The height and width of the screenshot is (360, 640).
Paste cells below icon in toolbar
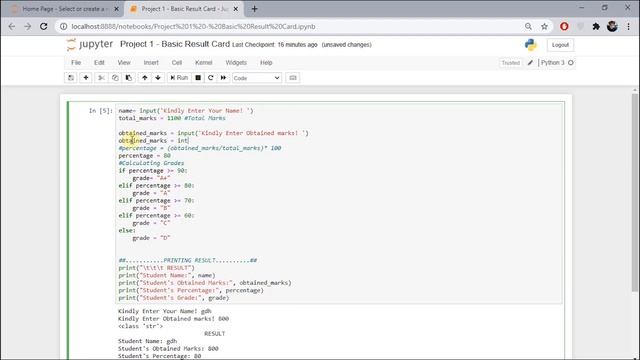click(129, 78)
